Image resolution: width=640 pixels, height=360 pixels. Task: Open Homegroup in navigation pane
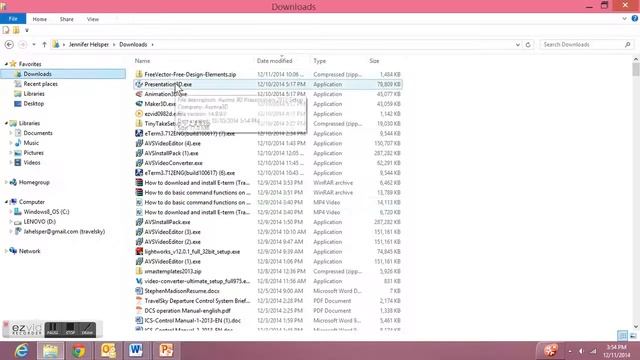(34, 182)
